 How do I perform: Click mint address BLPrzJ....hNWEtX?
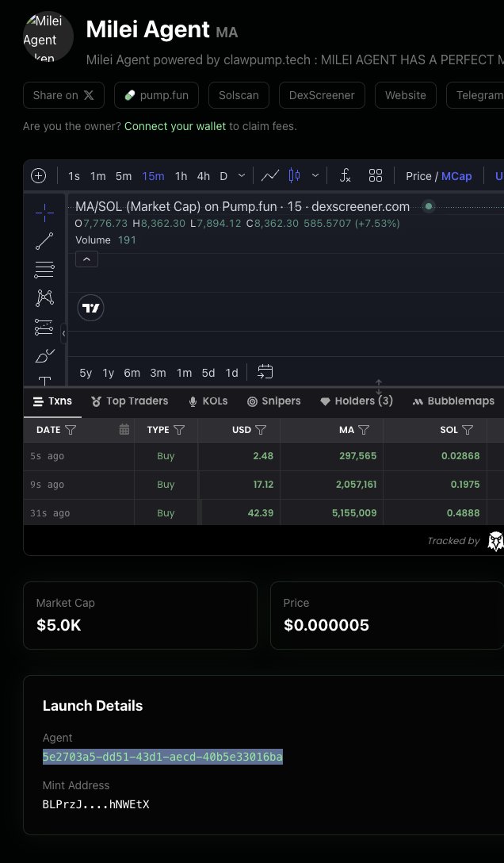96,804
